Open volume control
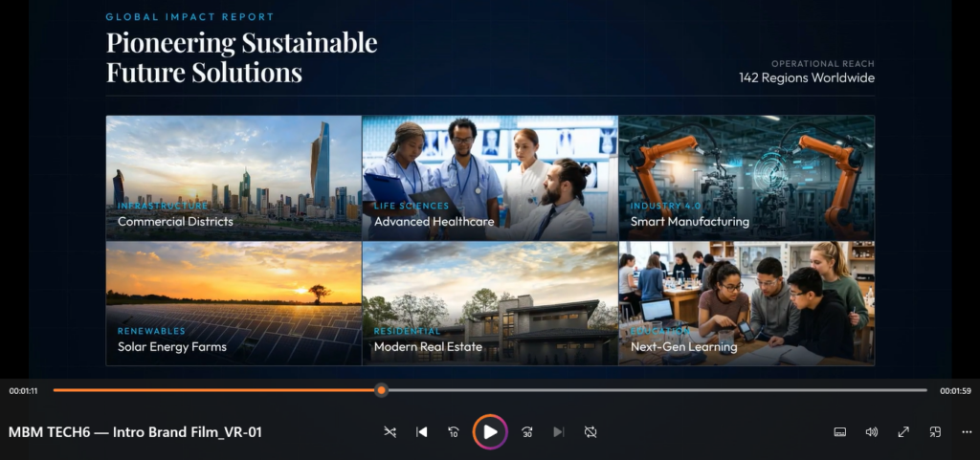Screen dimensions: 980x460 [x=871, y=432]
